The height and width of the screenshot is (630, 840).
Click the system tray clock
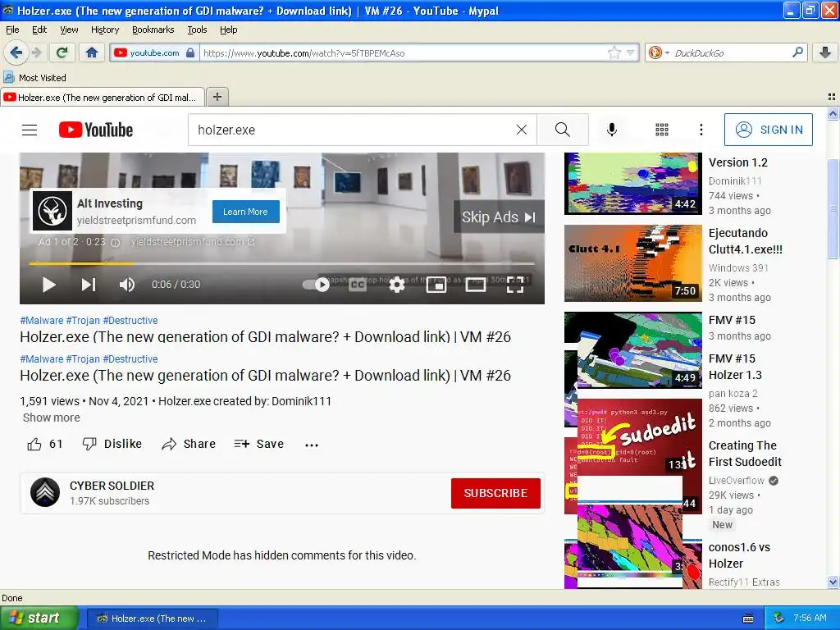tap(810, 618)
